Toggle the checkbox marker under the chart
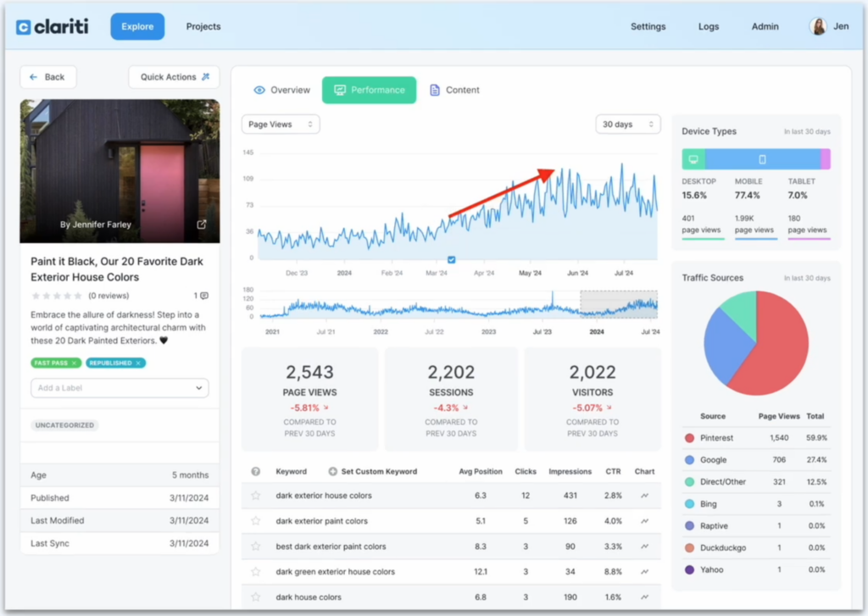 click(x=451, y=260)
